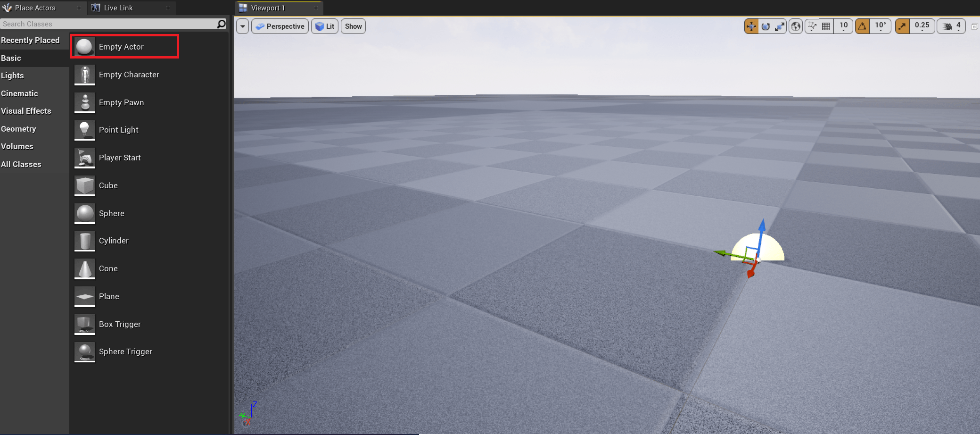Select the Rotate transform tool

(x=765, y=26)
